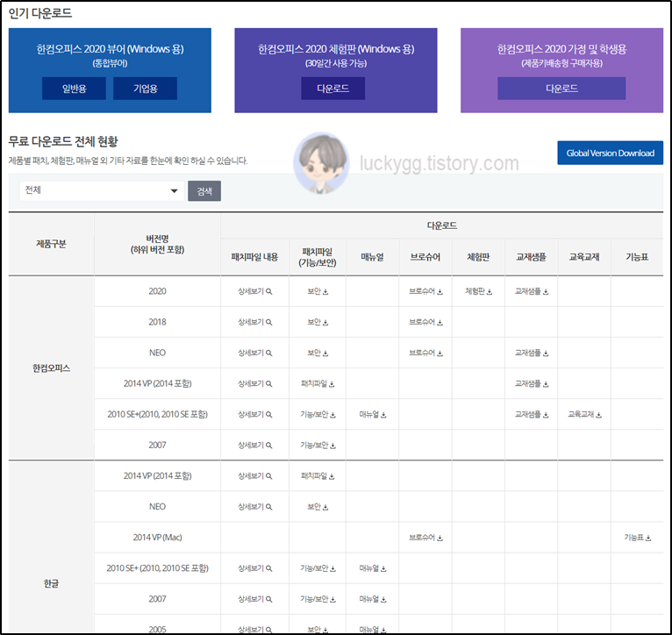Download 체험판 for 한컴오피스 2020
Screen dimensions: 672x635
point(479,291)
